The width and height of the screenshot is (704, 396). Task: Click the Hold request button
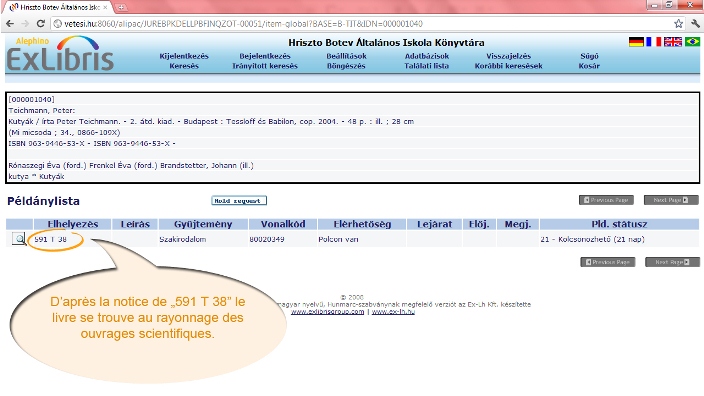coord(239,201)
